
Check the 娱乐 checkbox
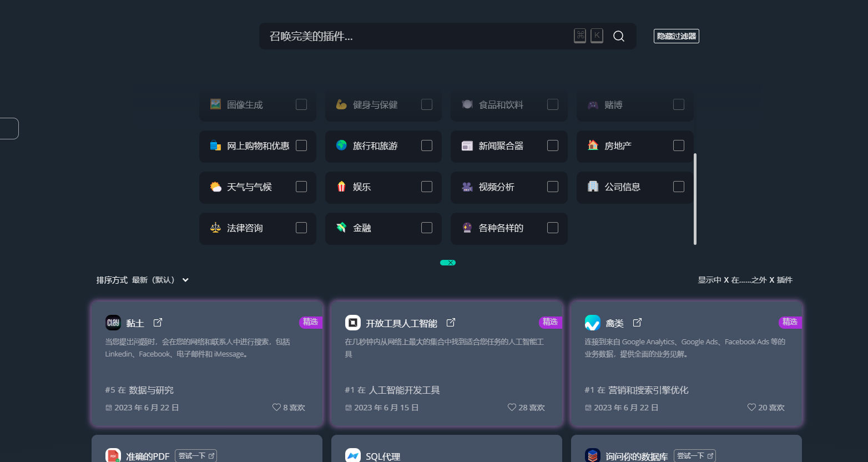point(427,187)
